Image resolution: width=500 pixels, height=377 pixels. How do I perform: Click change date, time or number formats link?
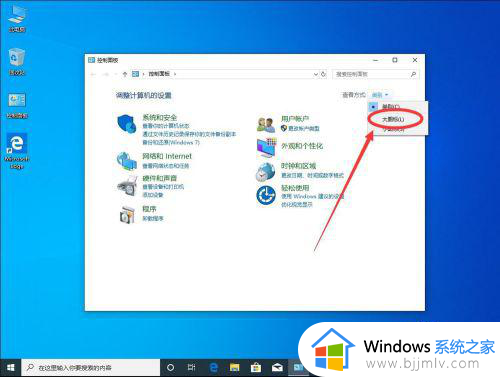pos(312,175)
